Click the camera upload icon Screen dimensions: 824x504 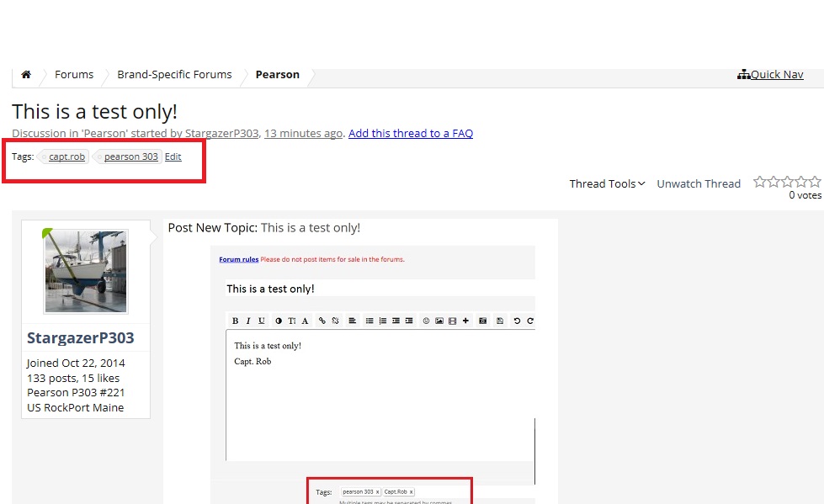483,321
